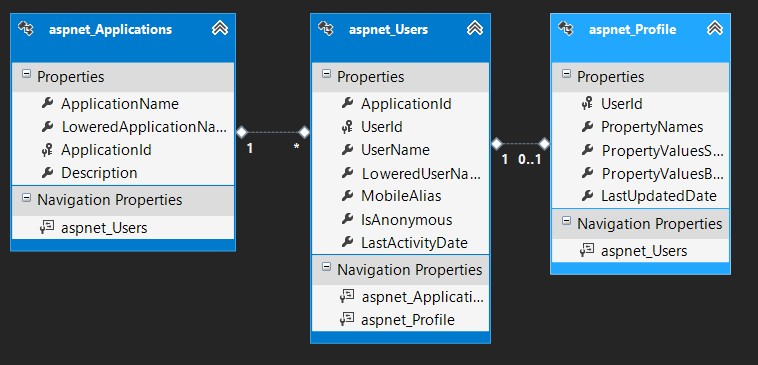Image resolution: width=758 pixels, height=365 pixels.
Task: Select the aspnet_Profile entity title
Action: pyautogui.click(x=632, y=29)
